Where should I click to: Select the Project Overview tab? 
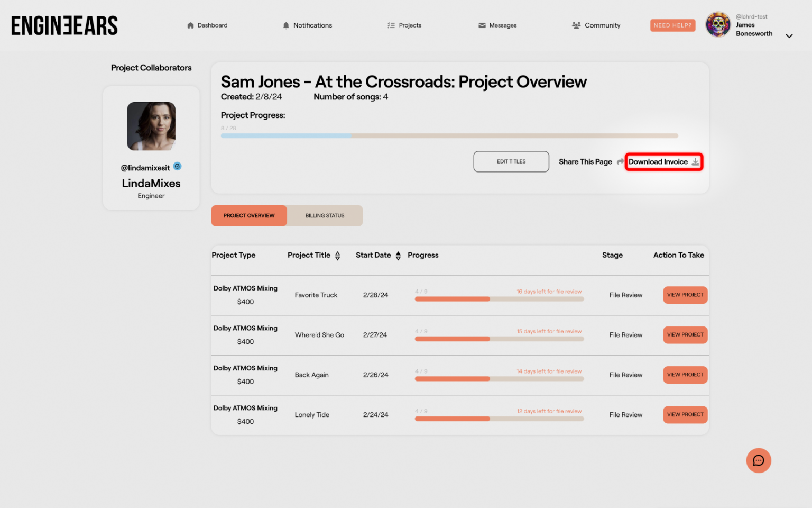[249, 216]
